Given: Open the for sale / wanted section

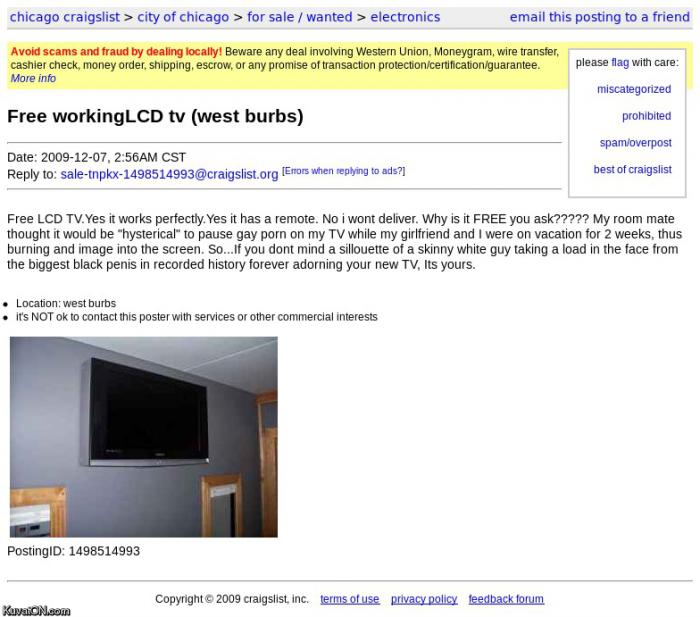Looking at the screenshot, I should 299,17.
